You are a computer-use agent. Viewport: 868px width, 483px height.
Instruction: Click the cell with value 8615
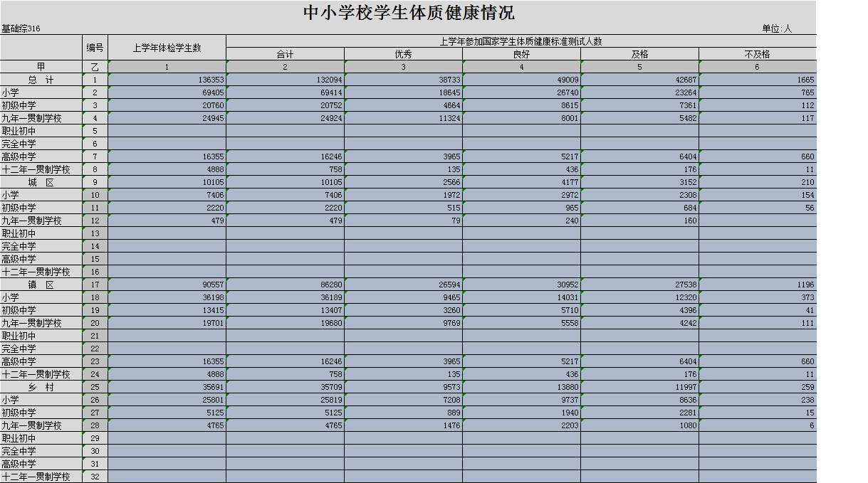521,105
